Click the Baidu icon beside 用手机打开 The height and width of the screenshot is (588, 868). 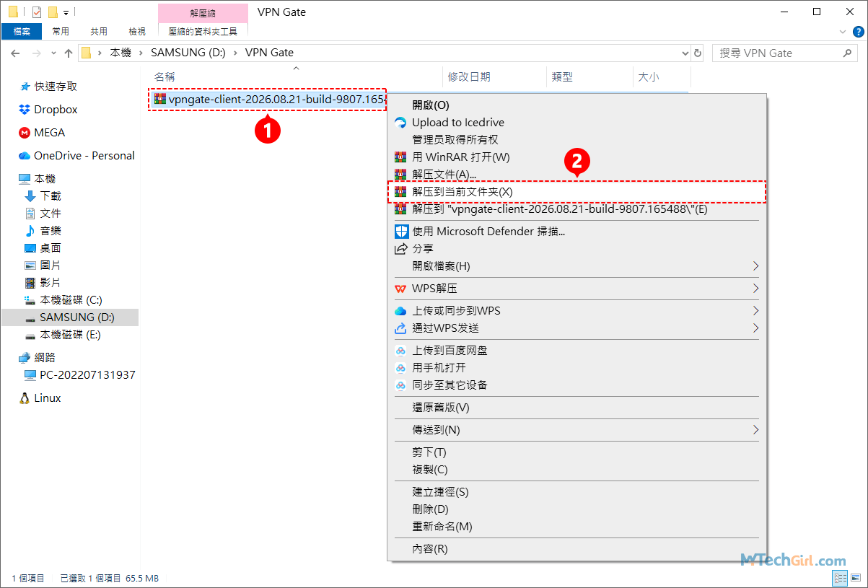400,368
